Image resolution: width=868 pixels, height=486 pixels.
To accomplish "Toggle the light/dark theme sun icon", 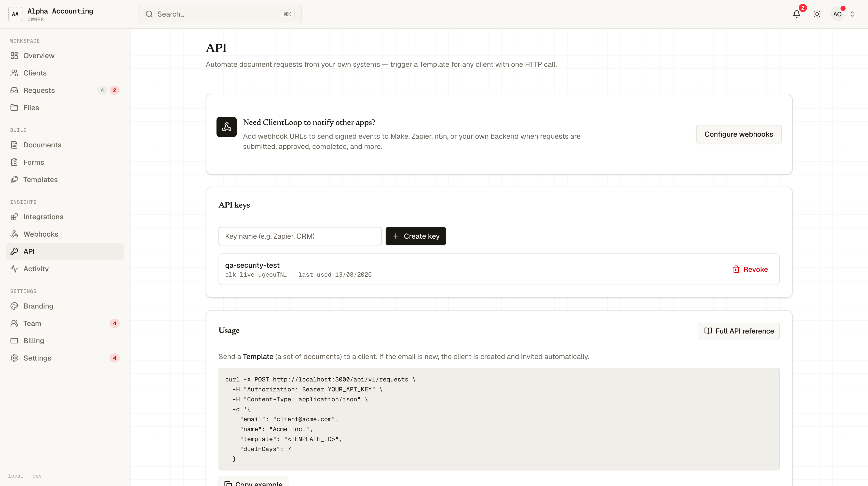I will click(817, 14).
